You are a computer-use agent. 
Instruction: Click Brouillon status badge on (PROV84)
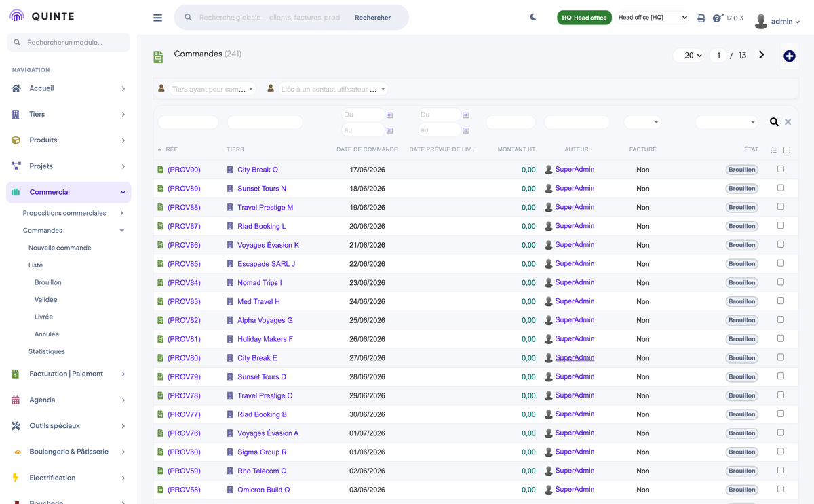pos(742,283)
